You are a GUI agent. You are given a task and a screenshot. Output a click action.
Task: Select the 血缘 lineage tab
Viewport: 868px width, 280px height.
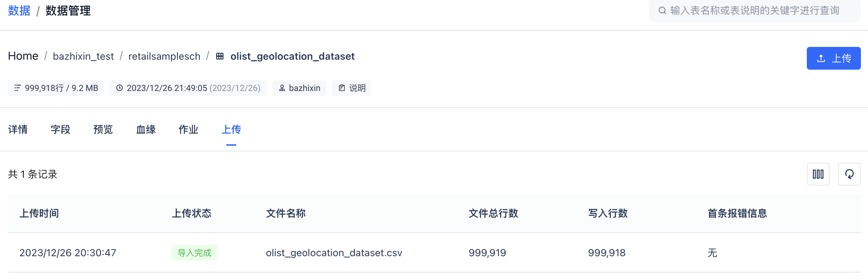(146, 129)
